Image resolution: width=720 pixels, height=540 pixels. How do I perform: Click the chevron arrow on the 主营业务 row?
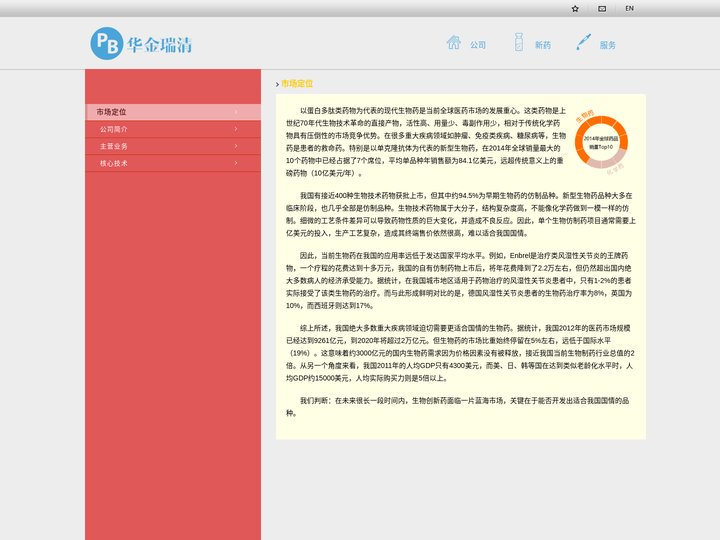click(236, 146)
